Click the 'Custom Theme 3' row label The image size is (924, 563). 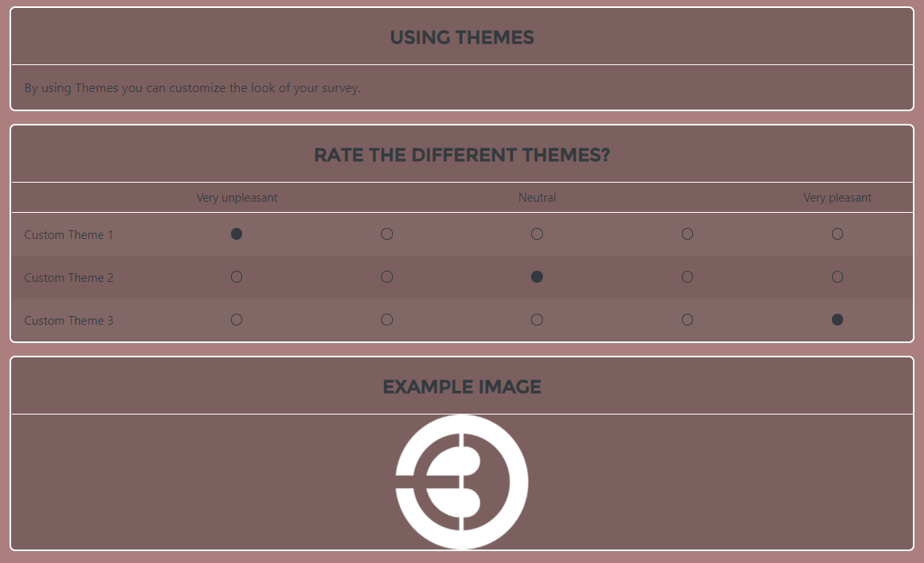(x=68, y=320)
